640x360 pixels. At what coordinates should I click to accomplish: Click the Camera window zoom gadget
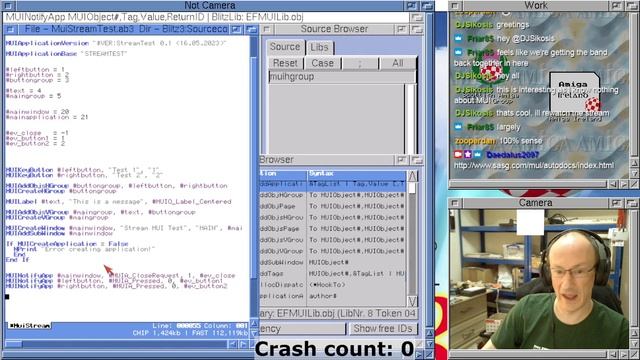click(x=616, y=203)
